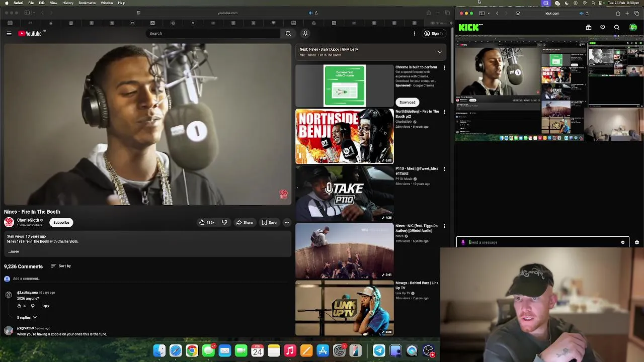Screen dimensions: 644x362
Task: Open the CharlieSloth channel name link
Action: 28,220
